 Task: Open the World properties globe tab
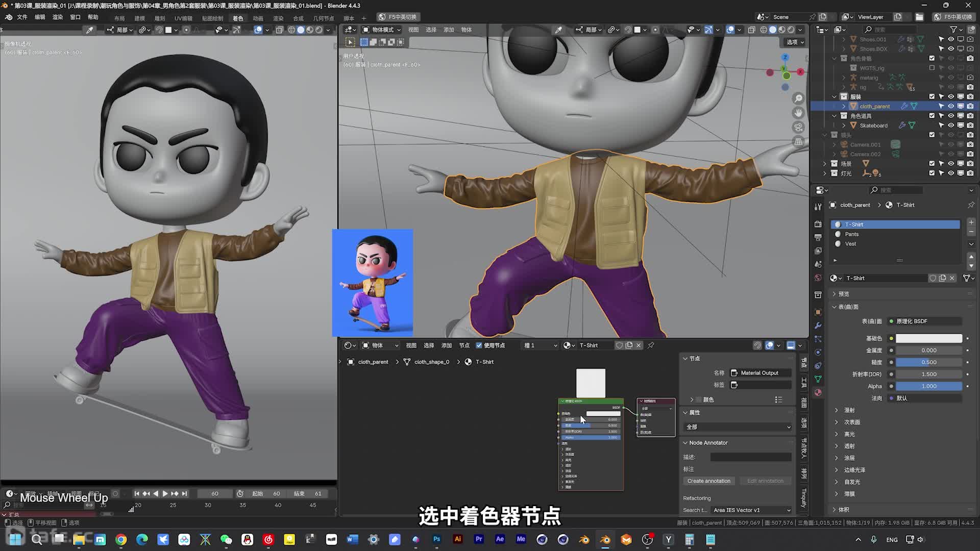pos(818,278)
